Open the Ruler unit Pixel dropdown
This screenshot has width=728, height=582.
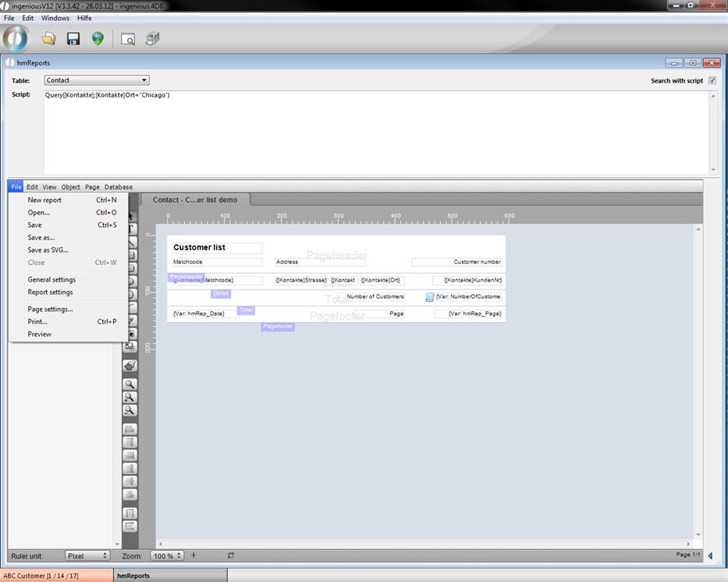[87, 555]
